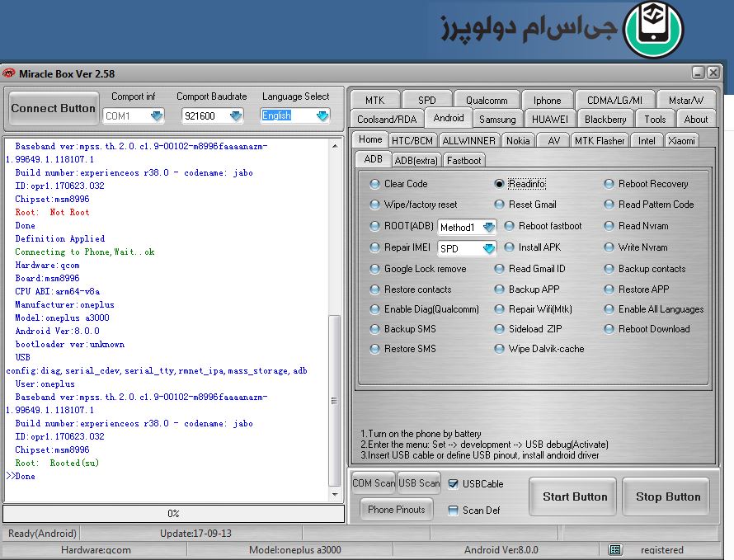
Task: Run the USB Scan
Action: click(419, 482)
